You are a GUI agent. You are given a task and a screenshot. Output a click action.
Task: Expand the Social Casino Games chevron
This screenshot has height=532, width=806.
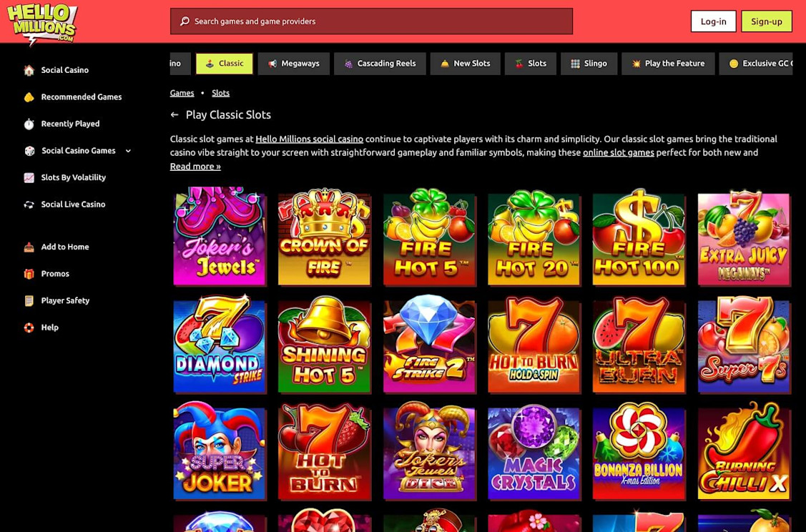(x=128, y=151)
